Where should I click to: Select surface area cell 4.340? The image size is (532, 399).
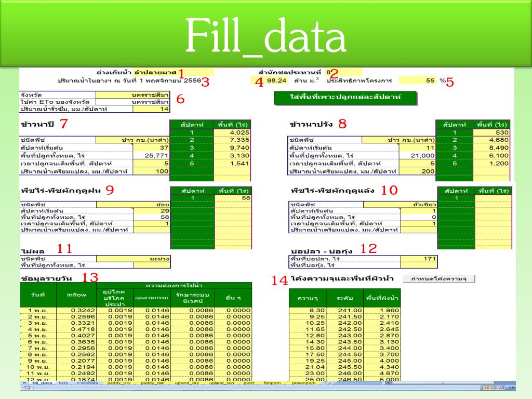382,367
